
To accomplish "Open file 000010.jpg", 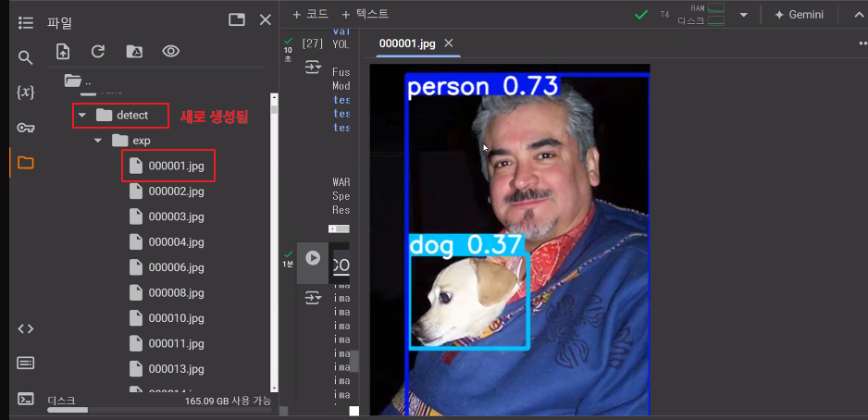I will (x=167, y=318).
